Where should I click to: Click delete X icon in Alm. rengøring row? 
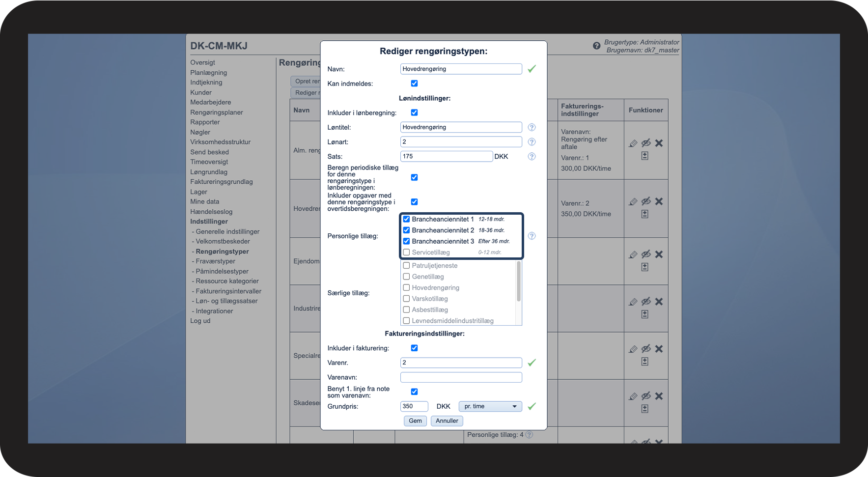pos(659,143)
